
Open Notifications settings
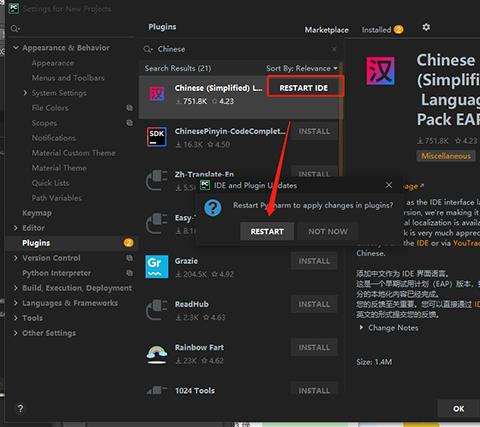54,138
